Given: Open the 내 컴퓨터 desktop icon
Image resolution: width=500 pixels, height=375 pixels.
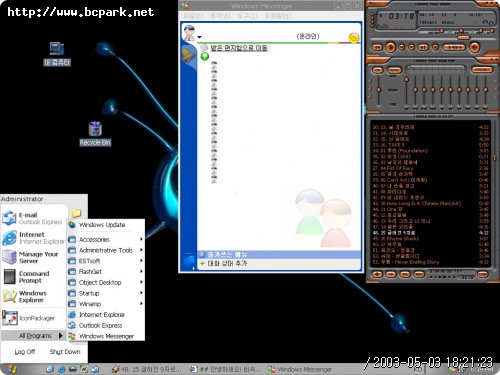Looking at the screenshot, I should click(57, 53).
